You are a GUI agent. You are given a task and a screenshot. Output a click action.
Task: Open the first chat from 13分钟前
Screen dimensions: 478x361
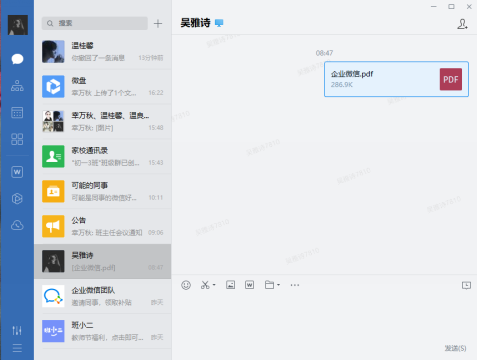[103, 52]
